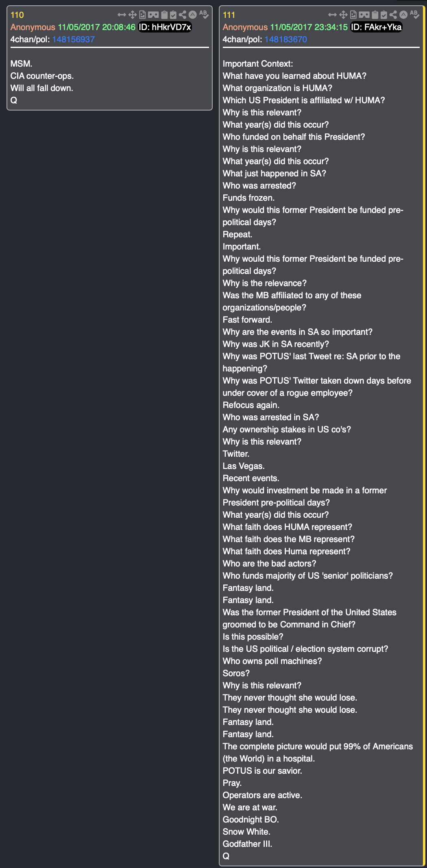This screenshot has width=427, height=868.
Task: Click the ID: hHkrVD7x badge
Action: pos(165,27)
